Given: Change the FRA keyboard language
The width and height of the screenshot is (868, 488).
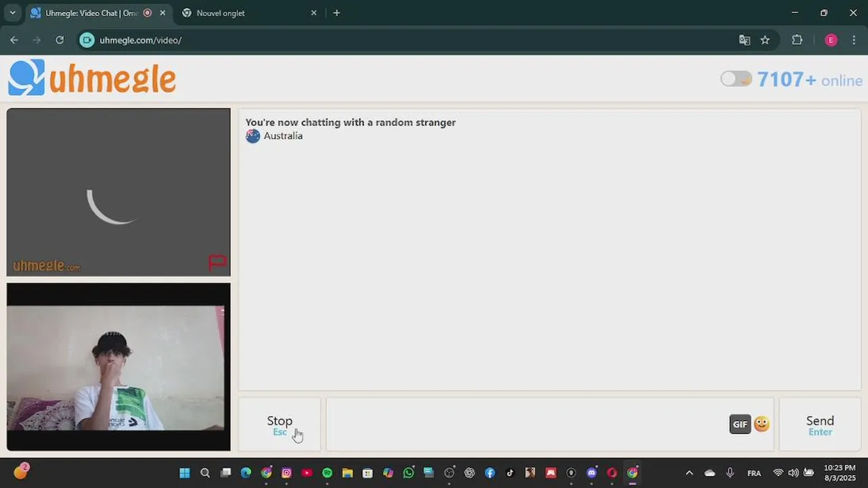Looking at the screenshot, I should pyautogui.click(x=754, y=473).
